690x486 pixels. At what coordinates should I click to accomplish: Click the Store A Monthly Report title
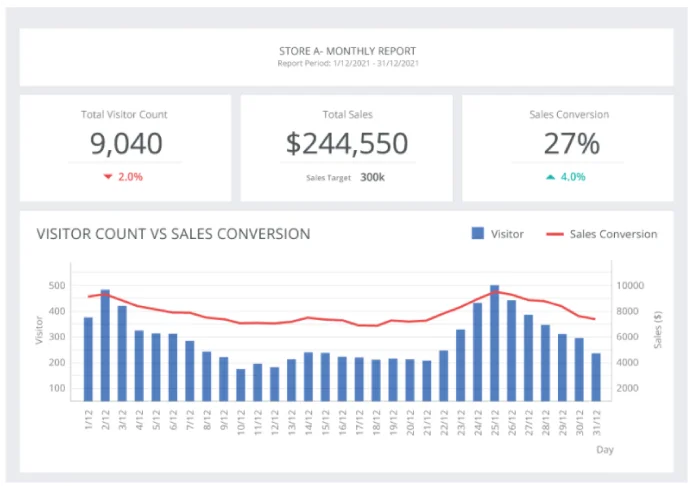pyautogui.click(x=347, y=51)
